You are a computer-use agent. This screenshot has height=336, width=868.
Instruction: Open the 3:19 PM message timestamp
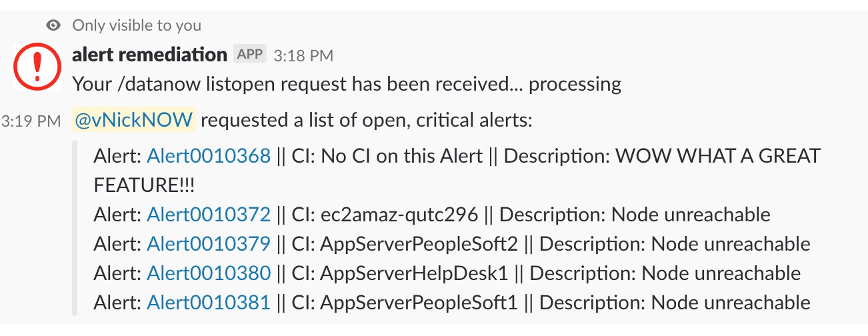pos(31,121)
